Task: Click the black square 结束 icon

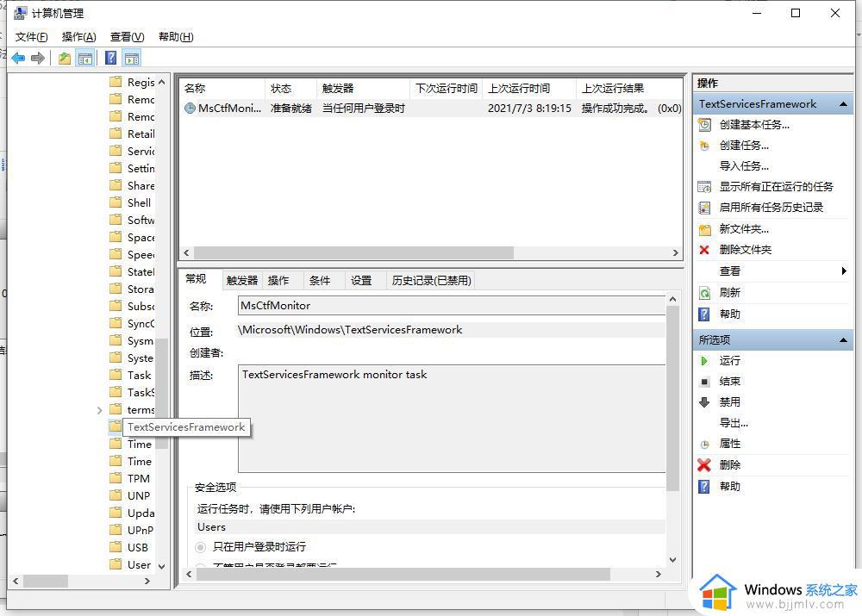Action: point(705,382)
